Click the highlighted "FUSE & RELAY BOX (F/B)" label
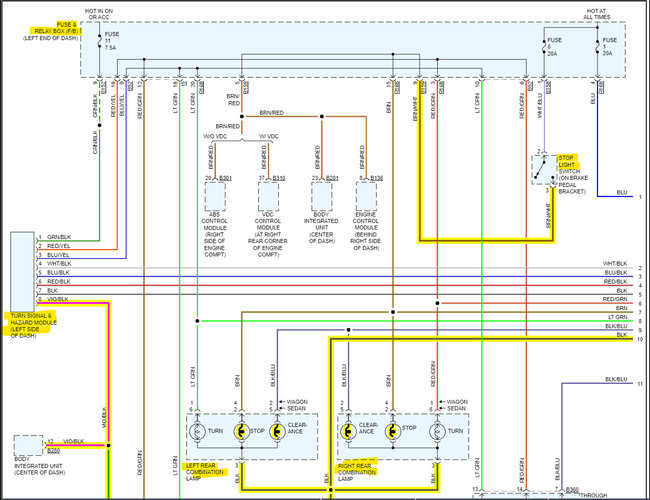Screen dimensions: 650x500 pyautogui.click(x=56, y=28)
